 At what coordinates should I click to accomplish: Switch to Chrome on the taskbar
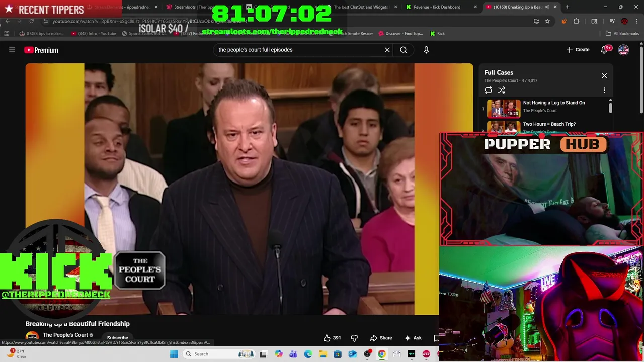point(382,354)
